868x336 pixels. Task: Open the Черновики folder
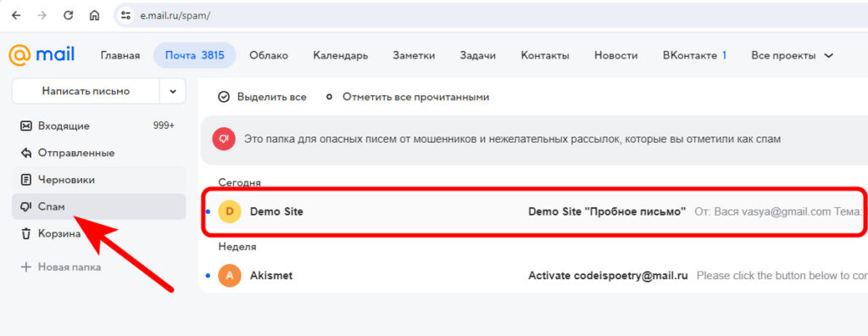[x=98, y=180]
